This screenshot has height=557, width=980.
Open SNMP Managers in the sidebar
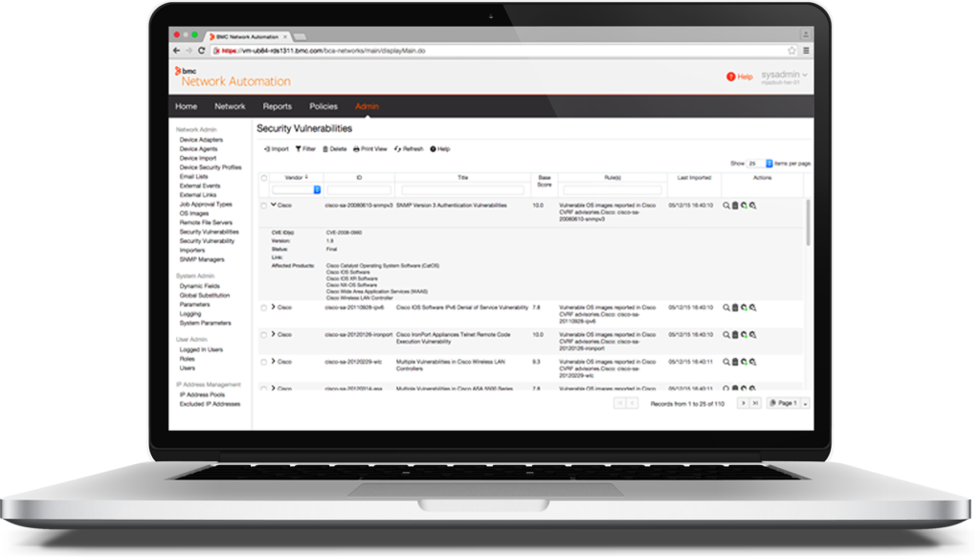[202, 259]
